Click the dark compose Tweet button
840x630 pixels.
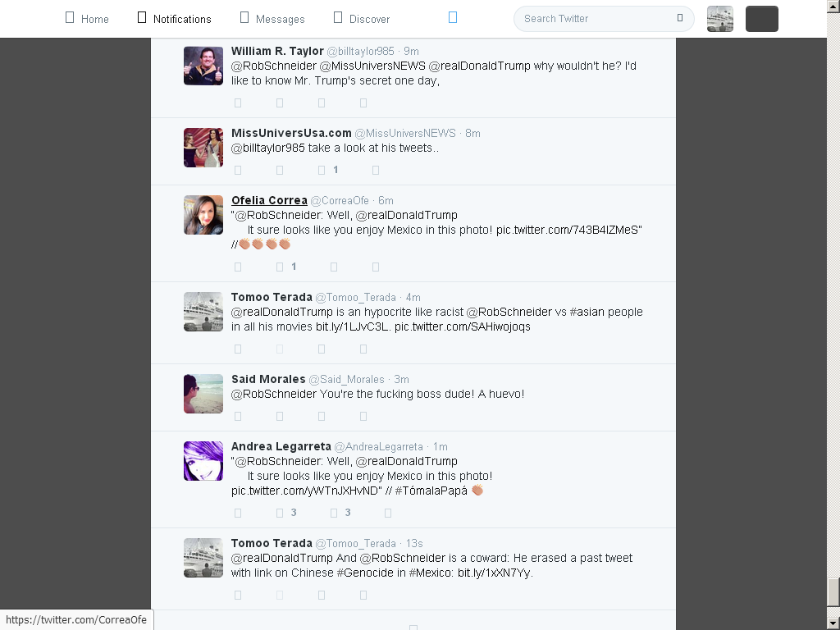click(762, 19)
